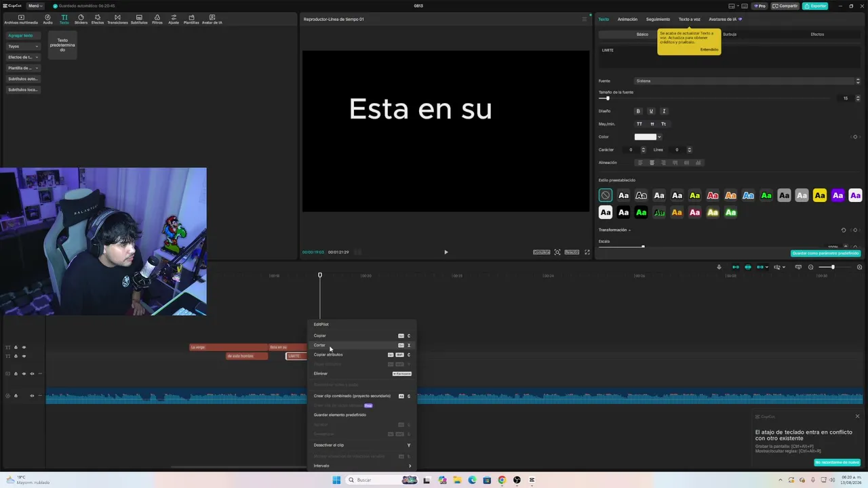This screenshot has width=868, height=488.
Task: Open the Archivos multimedia panel
Action: pos(21,19)
